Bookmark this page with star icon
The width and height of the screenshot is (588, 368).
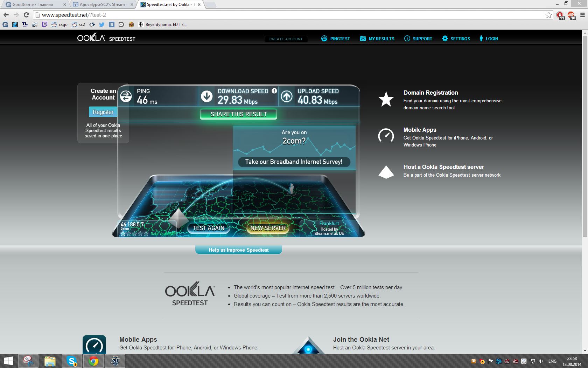pos(548,15)
